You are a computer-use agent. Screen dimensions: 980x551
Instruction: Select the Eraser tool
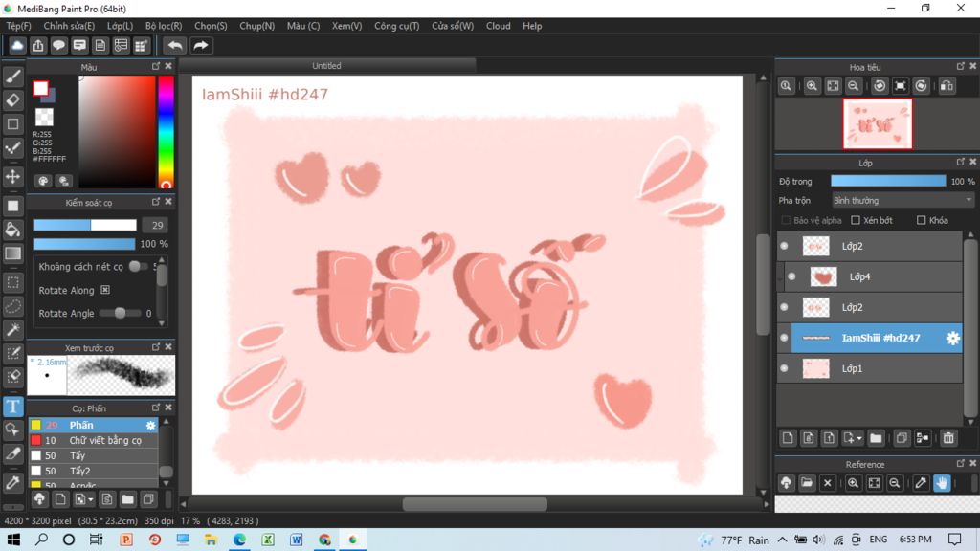13,99
